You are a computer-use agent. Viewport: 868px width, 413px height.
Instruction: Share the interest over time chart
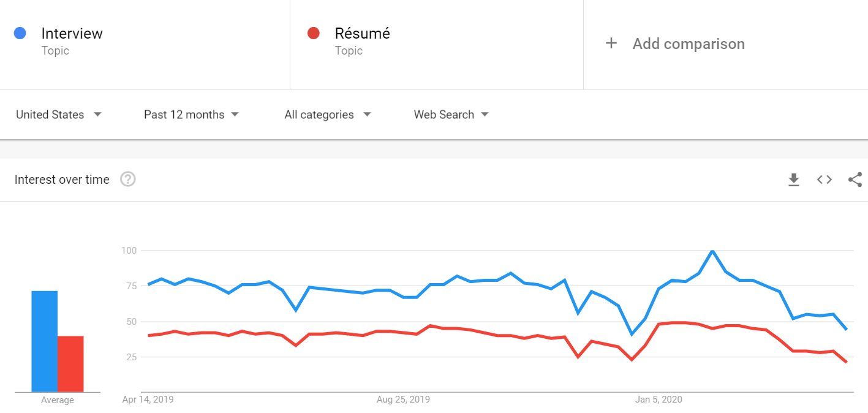click(x=855, y=180)
